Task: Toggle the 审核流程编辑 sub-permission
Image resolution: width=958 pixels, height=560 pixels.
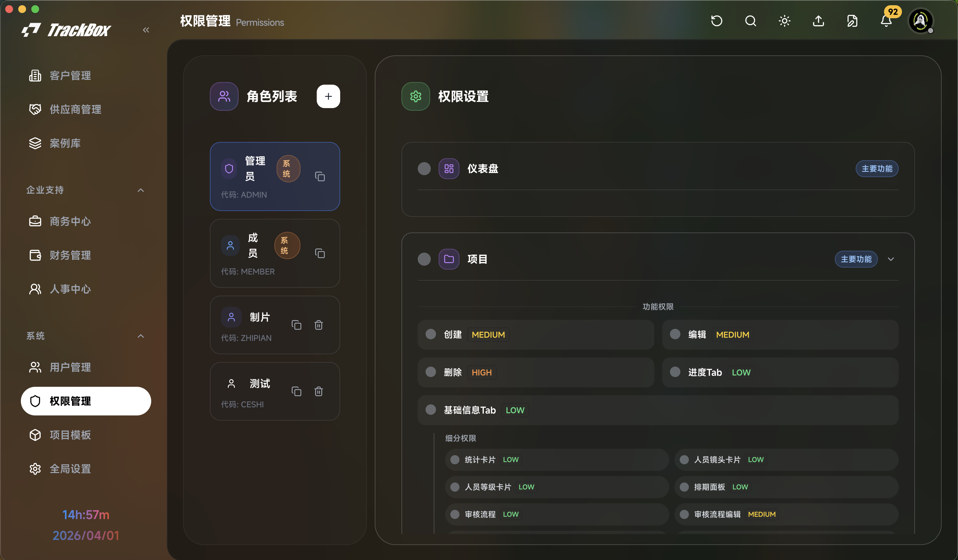Action: [684, 514]
